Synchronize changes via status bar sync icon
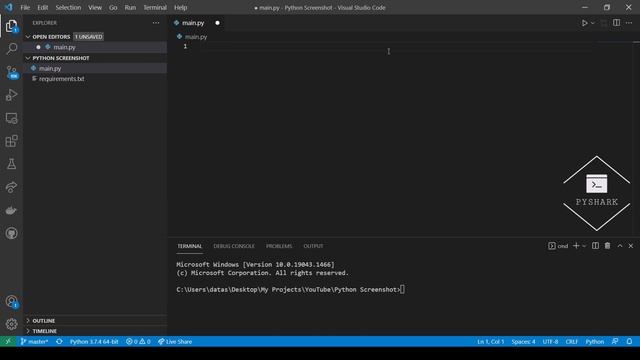Screen dimensions: 640x360 pyautogui.click(x=59, y=342)
